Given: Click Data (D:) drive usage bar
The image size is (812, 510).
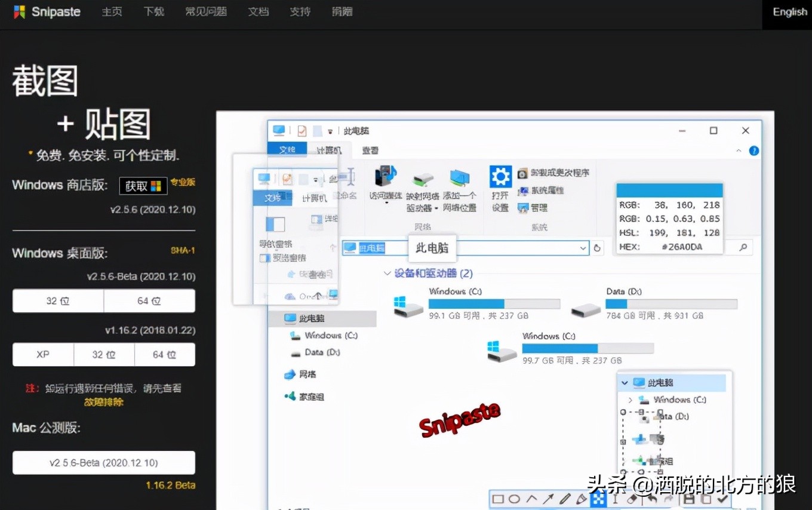Looking at the screenshot, I should [672, 304].
